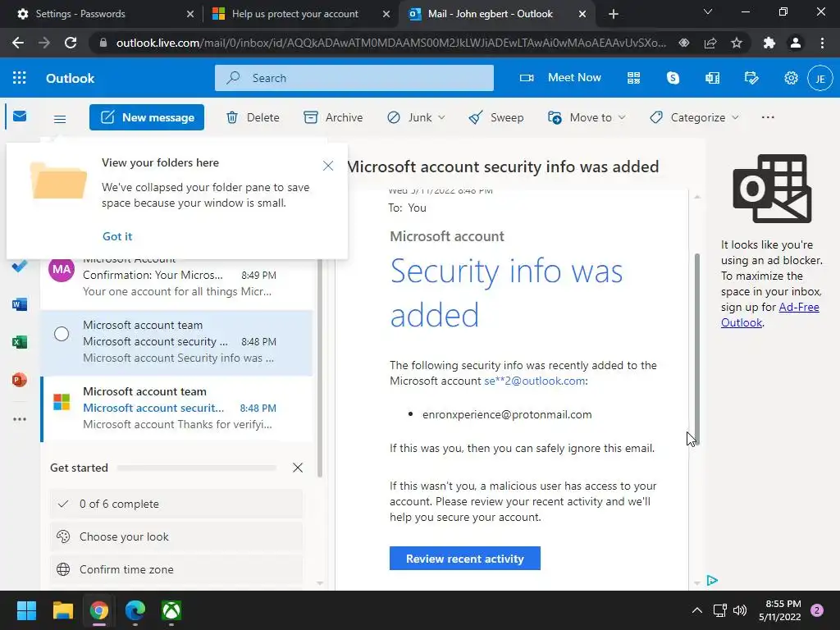Reload the Outlook page

[71, 43]
